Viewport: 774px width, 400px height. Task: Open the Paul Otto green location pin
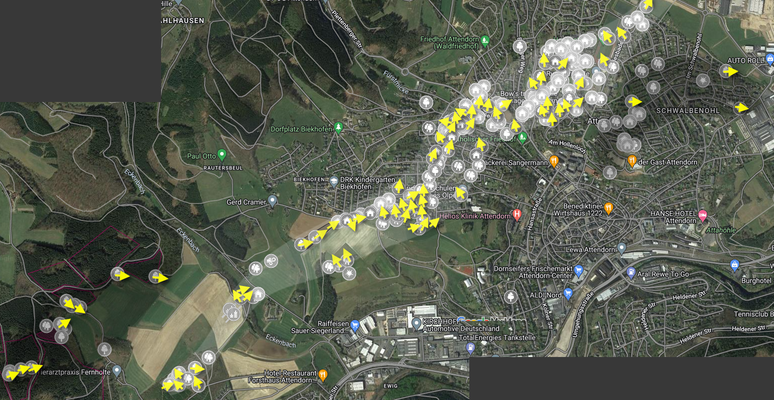click(222, 155)
